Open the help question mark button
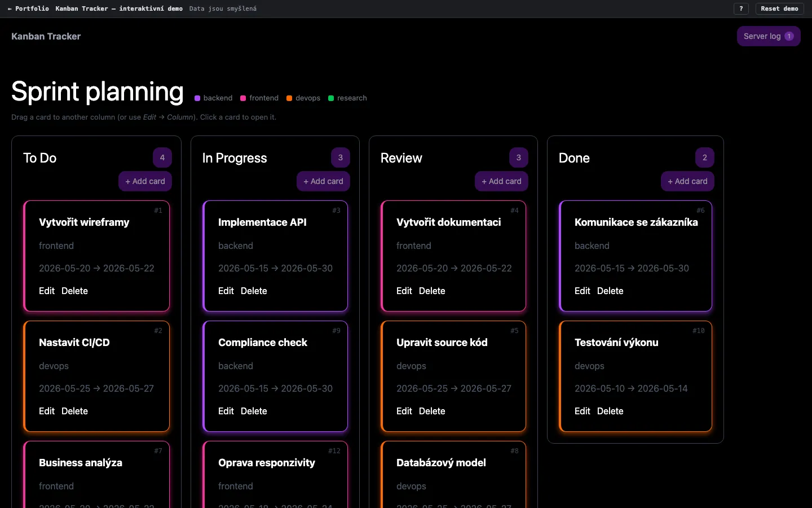The image size is (812, 508). pyautogui.click(x=741, y=8)
